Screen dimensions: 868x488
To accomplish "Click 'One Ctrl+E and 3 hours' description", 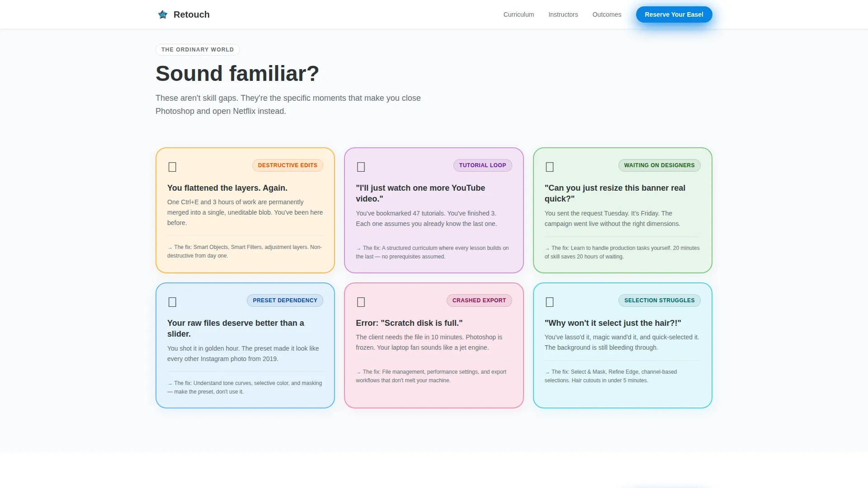I will coord(245,212).
